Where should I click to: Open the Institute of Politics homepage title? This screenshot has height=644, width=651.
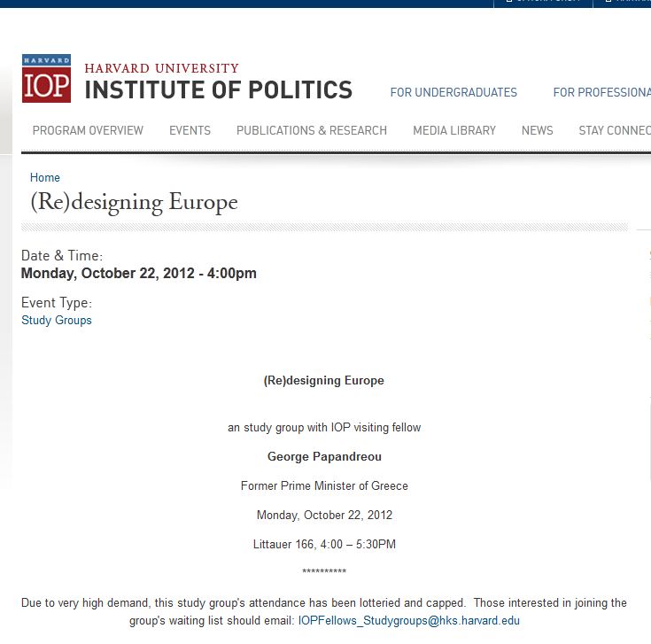pyautogui.click(x=218, y=90)
